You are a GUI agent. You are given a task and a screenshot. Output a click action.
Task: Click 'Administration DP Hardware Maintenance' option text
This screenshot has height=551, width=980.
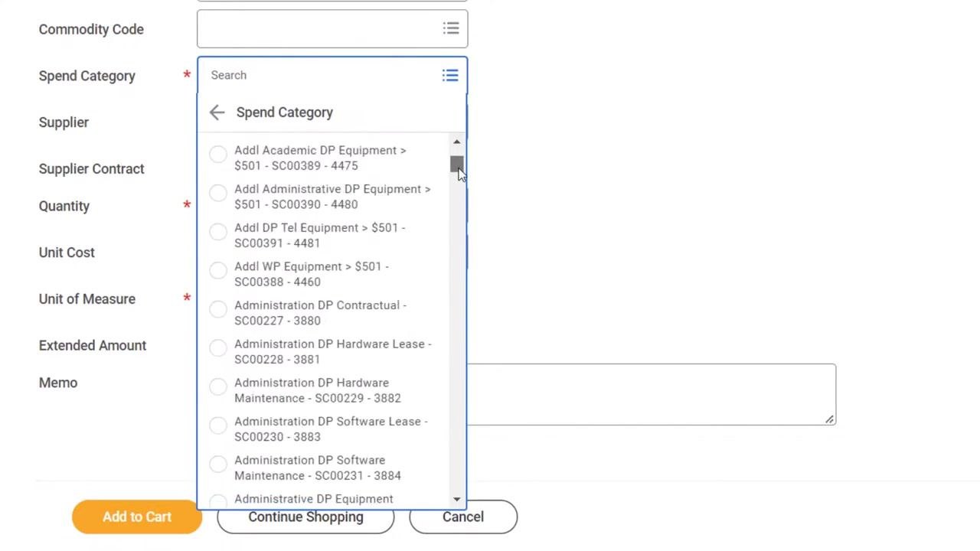coord(318,390)
